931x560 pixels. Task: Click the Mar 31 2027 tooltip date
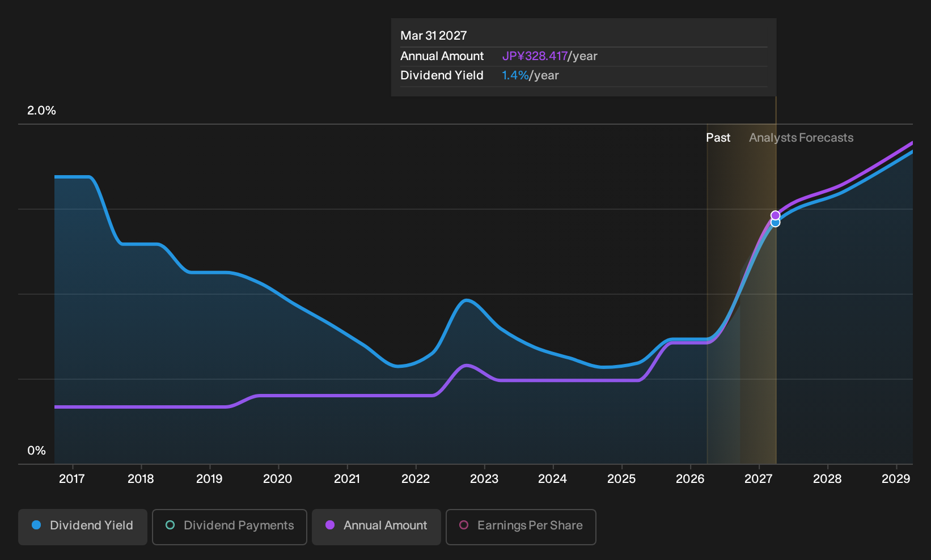(x=434, y=36)
